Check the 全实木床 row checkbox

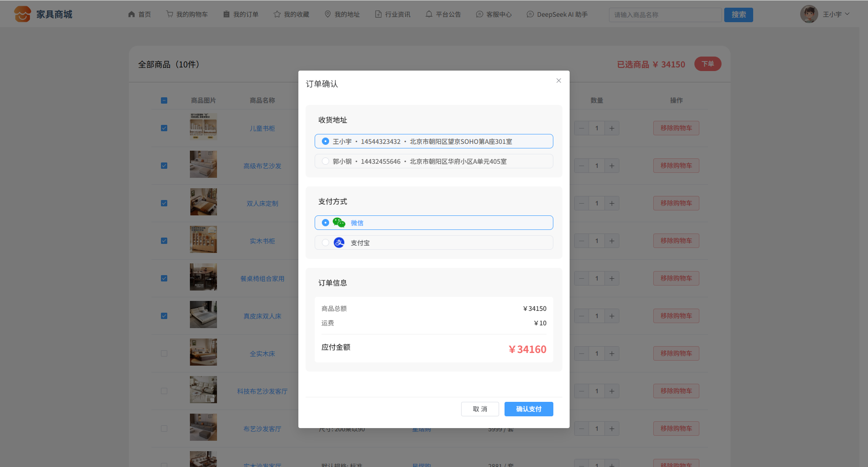tap(164, 353)
